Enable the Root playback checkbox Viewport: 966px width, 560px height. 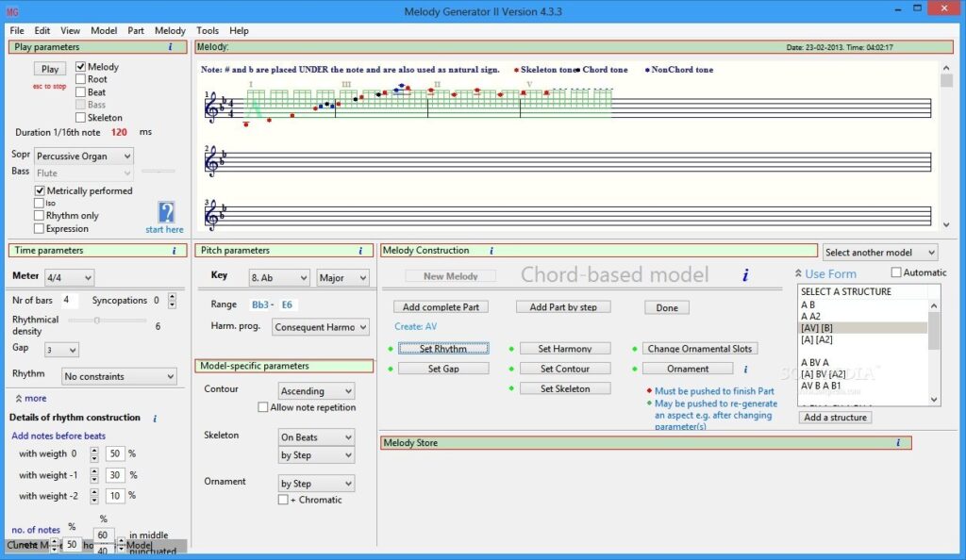[81, 79]
